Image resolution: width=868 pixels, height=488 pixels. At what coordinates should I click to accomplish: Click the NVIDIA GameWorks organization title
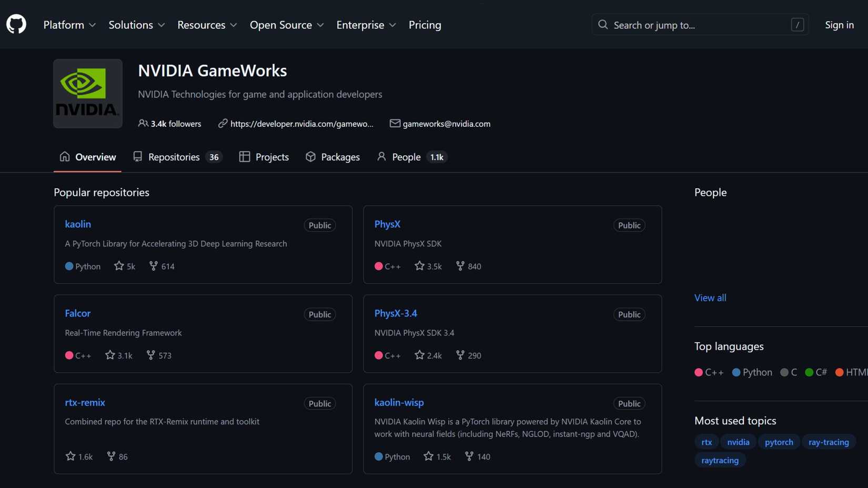coord(213,70)
